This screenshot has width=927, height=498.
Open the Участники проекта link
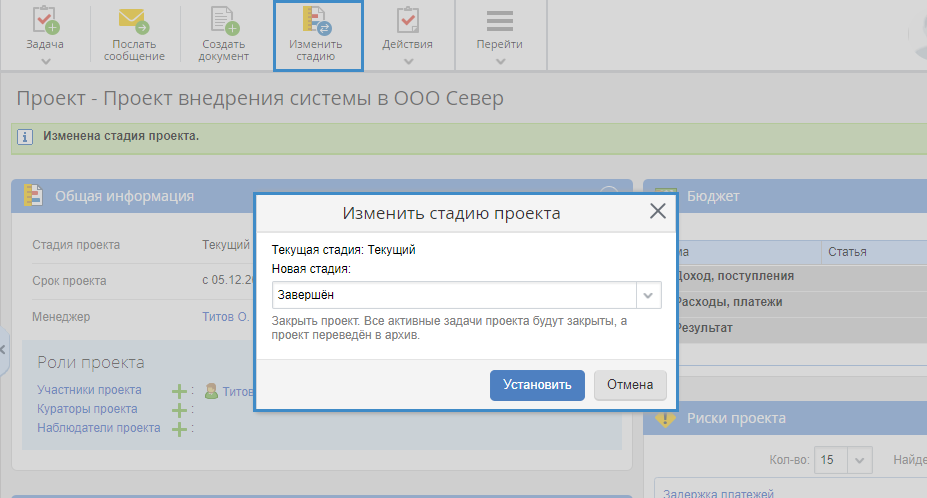[x=89, y=390]
